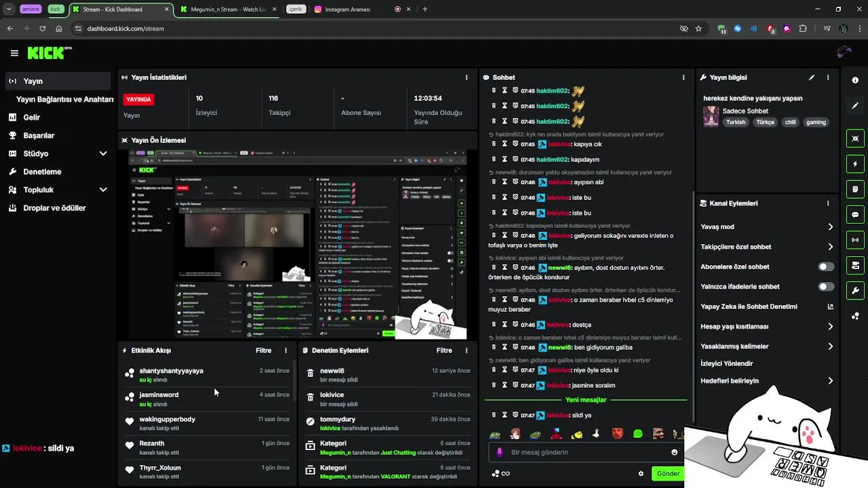
Task: Open Yavaş mod settings chevron
Action: pyautogui.click(x=831, y=227)
